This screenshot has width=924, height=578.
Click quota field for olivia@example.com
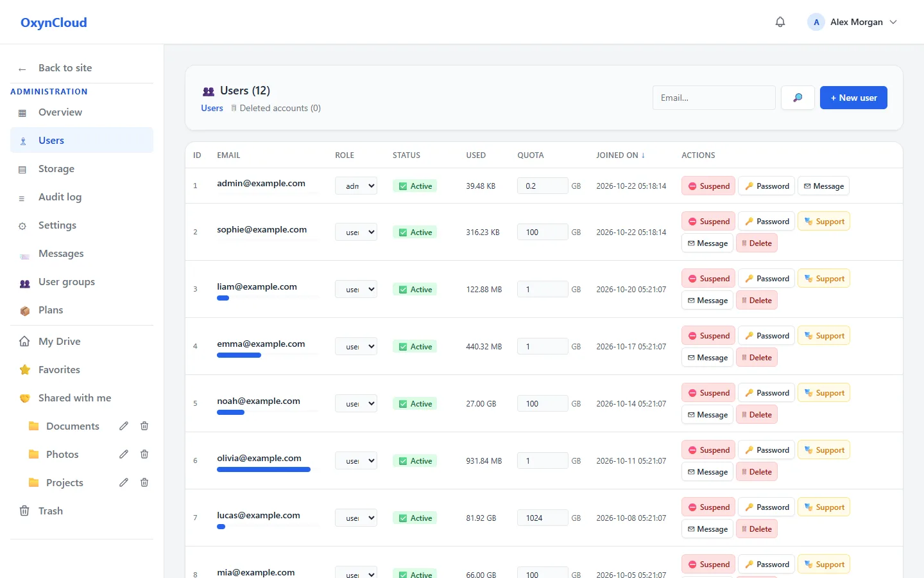(x=543, y=460)
